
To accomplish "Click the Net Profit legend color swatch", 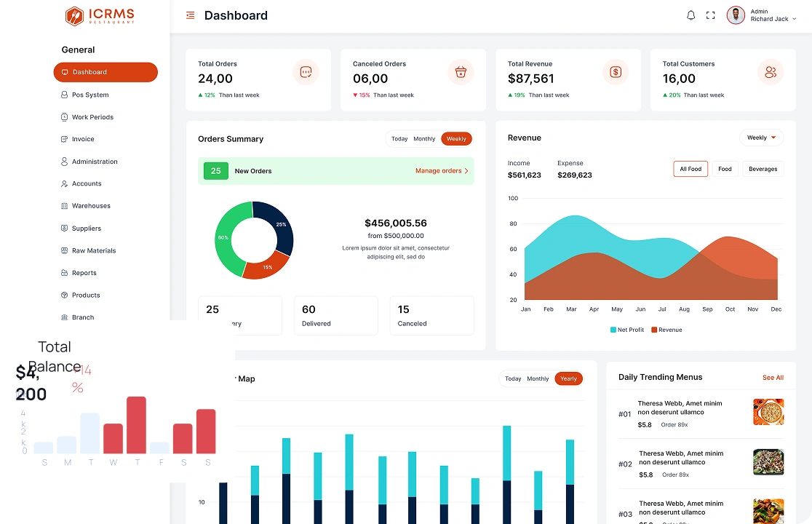I will coord(613,330).
